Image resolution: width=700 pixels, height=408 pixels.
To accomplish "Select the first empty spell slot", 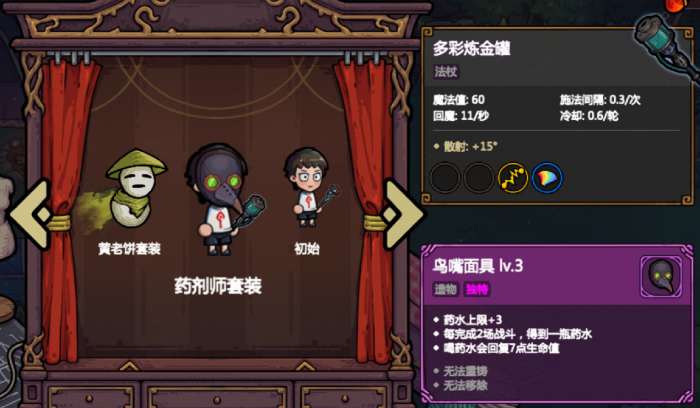I will click(445, 178).
